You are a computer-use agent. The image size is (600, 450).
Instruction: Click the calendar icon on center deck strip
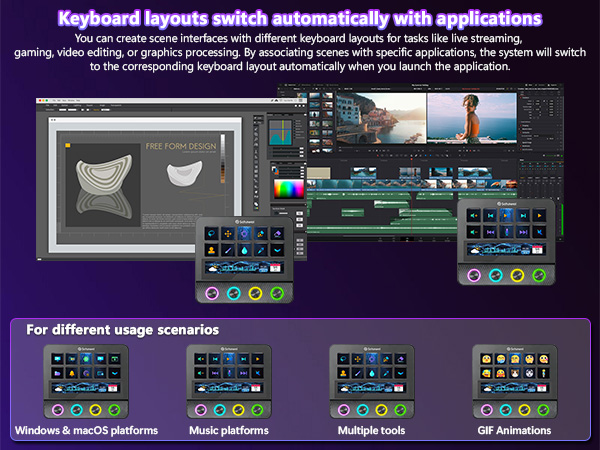click(x=274, y=270)
